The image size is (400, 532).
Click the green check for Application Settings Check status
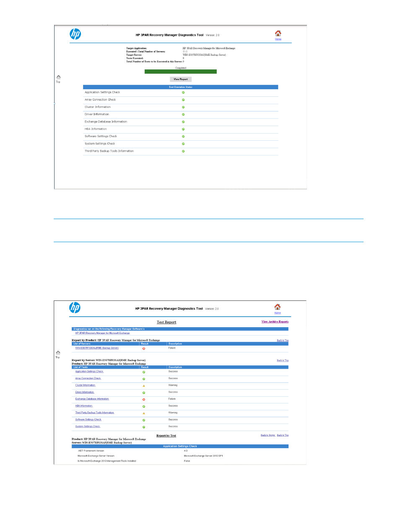pos(183,93)
